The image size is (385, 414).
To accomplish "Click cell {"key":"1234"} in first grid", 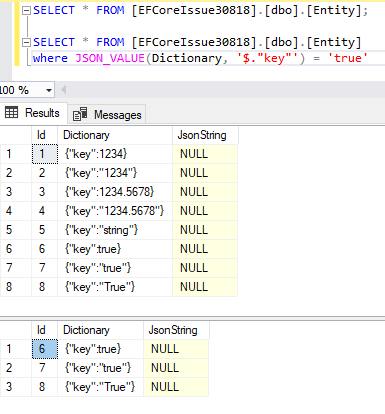I will point(115,173).
